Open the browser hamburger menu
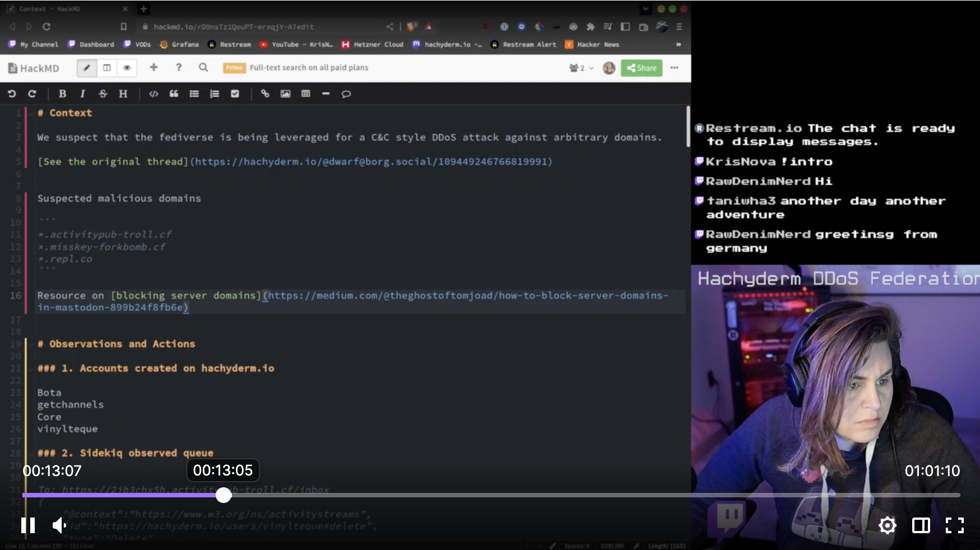980x550 pixels. click(679, 26)
